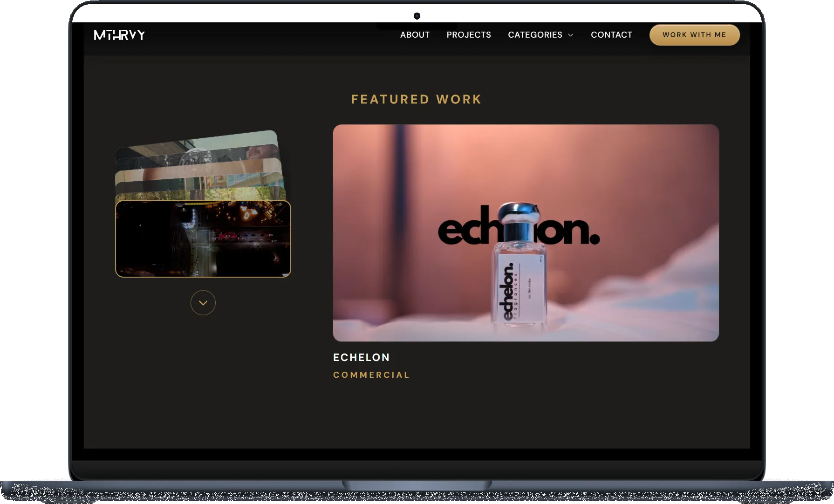The height and width of the screenshot is (504, 834).
Task: Open the MTHRVY logo home link
Action: (x=119, y=34)
